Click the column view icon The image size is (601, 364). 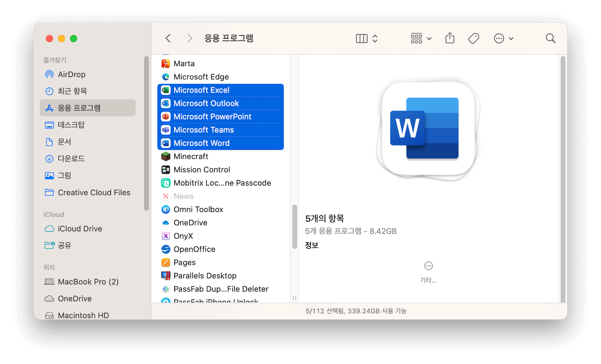click(x=362, y=38)
